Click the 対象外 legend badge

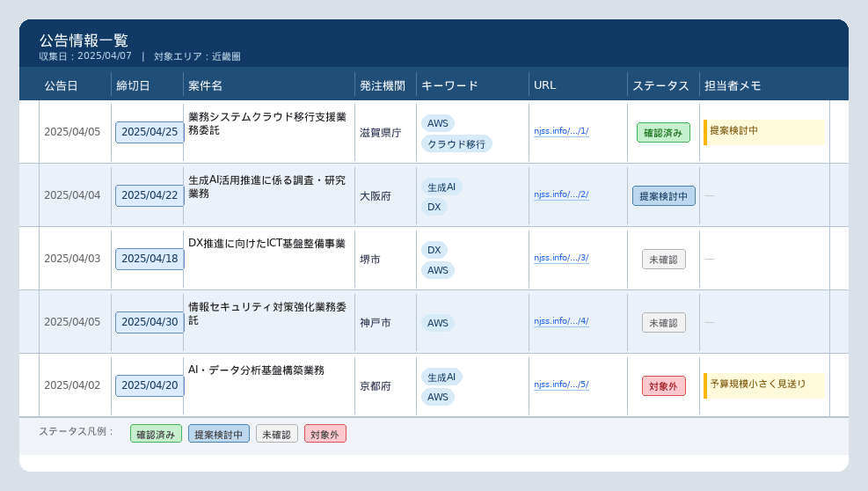[325, 434]
